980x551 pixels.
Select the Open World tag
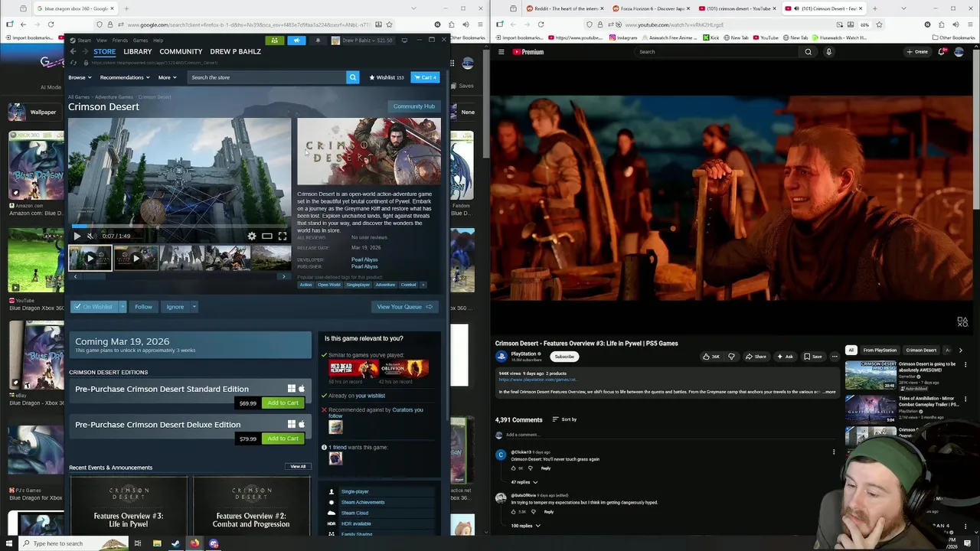tap(329, 285)
